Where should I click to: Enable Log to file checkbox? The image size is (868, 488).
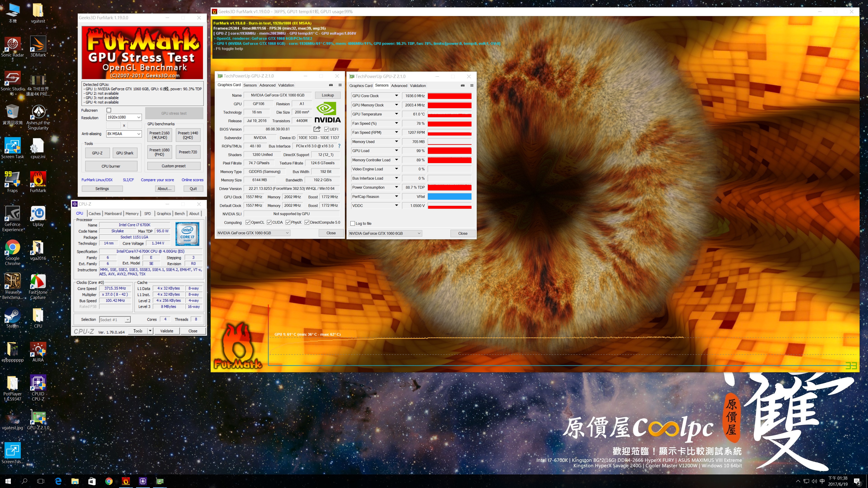pos(352,223)
